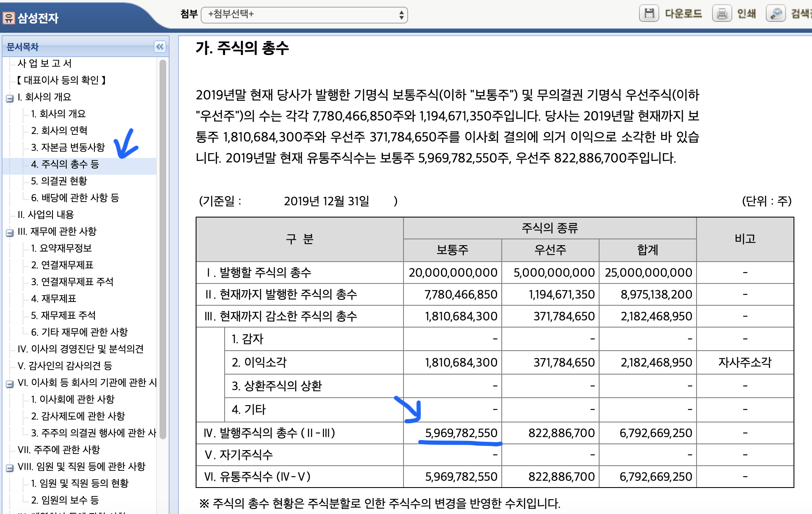Select III. 재무에 관한 사항 item
812x514 pixels.
(57, 231)
